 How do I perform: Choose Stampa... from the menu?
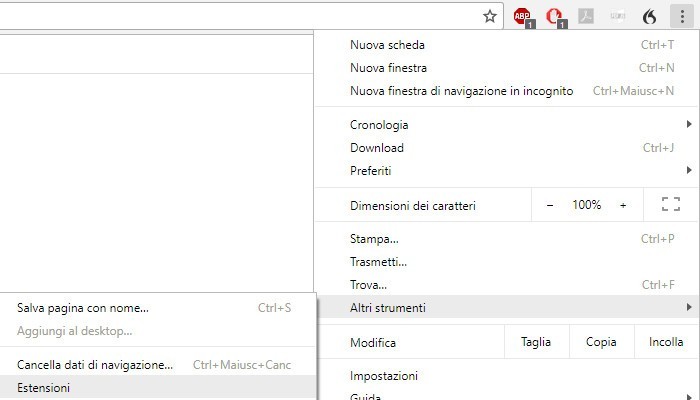coord(507,239)
